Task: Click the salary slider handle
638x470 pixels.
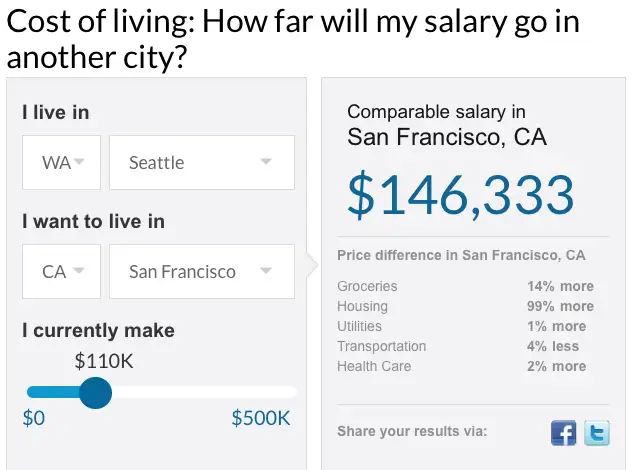Action: coord(96,393)
